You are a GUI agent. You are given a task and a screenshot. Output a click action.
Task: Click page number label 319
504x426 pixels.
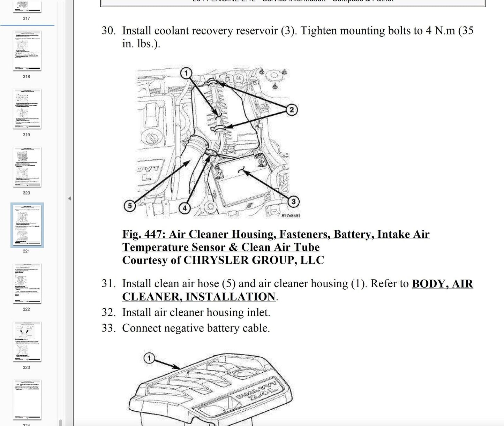[26, 135]
